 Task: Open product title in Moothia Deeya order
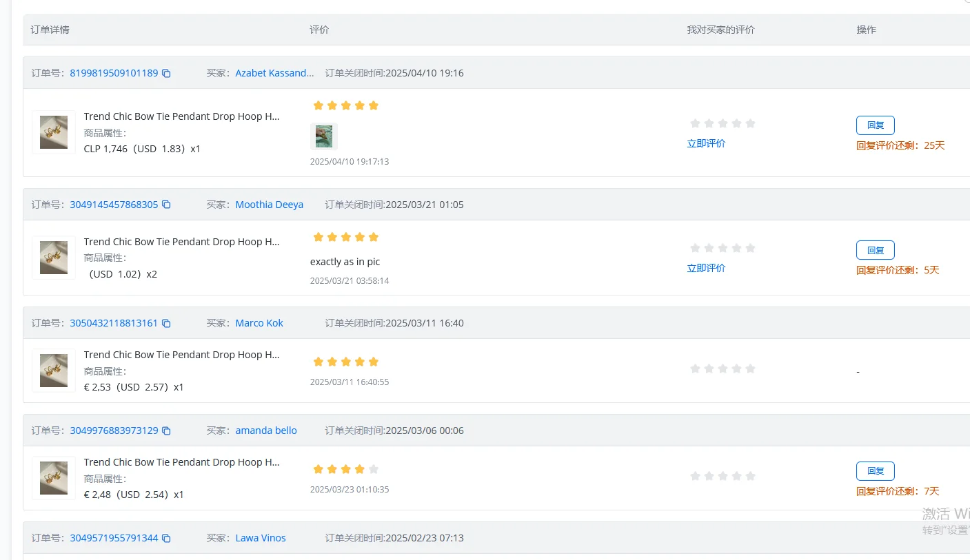pos(182,242)
